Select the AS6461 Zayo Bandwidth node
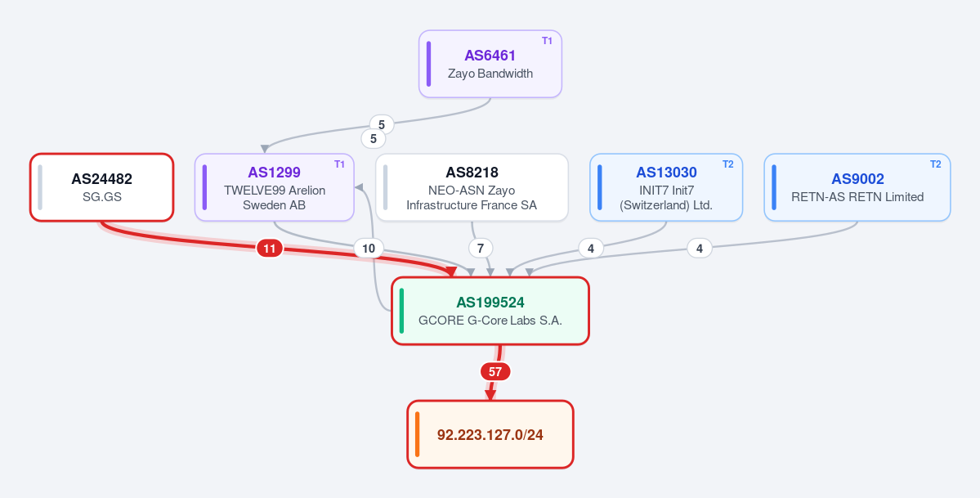Image resolution: width=980 pixels, height=498 pixels. click(490, 64)
